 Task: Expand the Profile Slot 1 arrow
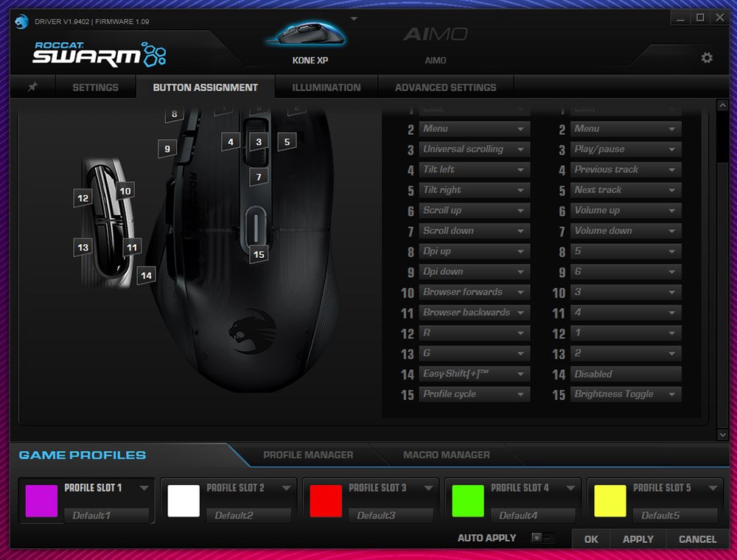[x=144, y=488]
